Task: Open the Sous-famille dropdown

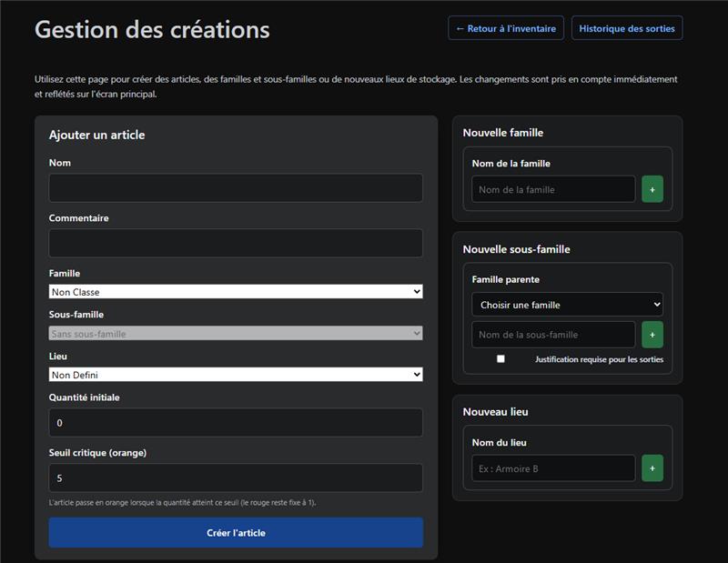Action: (x=236, y=334)
